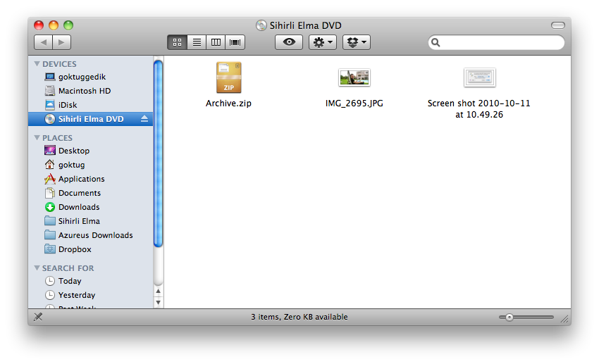This screenshot has width=599, height=364.
Task: Adjust the icon size slider
Action: pyautogui.click(x=509, y=318)
